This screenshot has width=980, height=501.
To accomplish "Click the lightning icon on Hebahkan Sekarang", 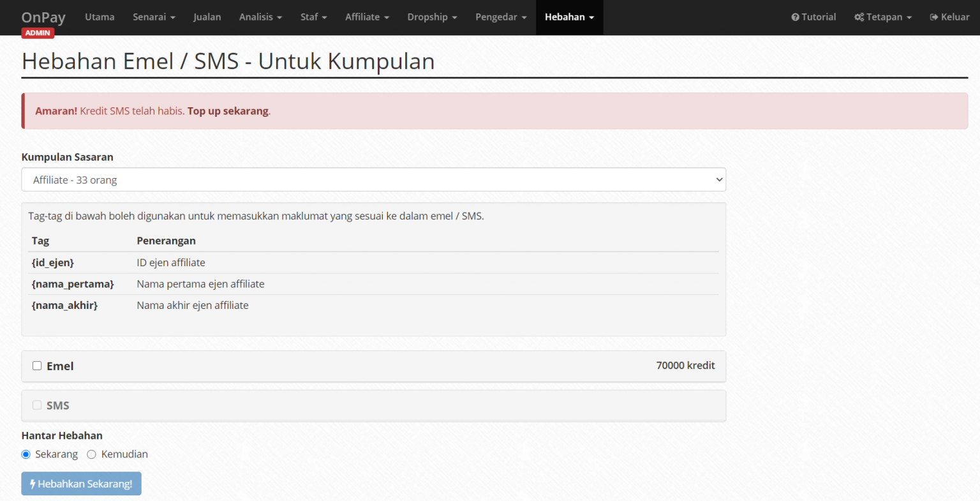I will (33, 484).
